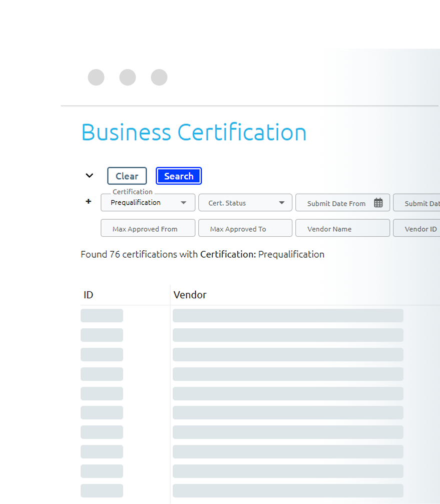Viewport: 440px width, 504px height.
Task: Click the plus icon beside the filters
Action: [x=89, y=202]
